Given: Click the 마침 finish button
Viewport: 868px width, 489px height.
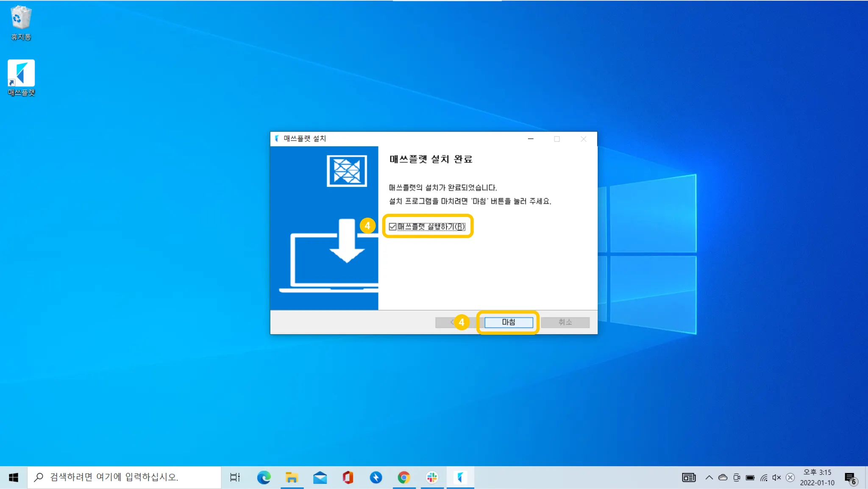Looking at the screenshot, I should 508,322.
